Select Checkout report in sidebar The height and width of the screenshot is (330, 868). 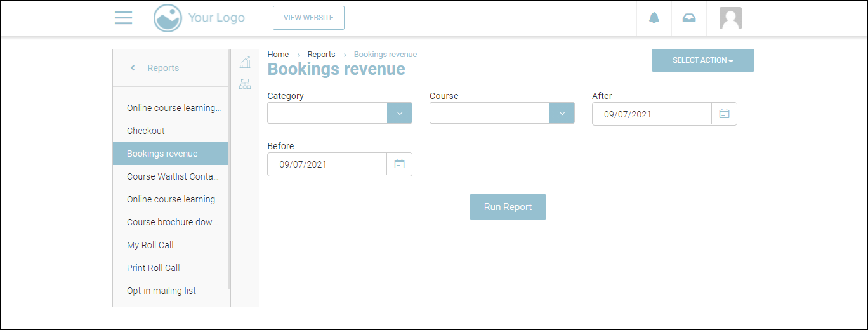point(146,131)
